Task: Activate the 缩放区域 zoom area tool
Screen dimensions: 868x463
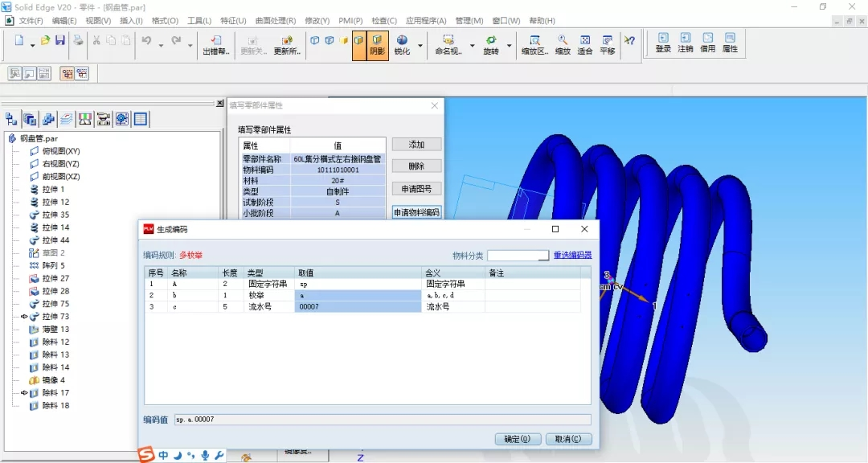Action: coord(534,44)
